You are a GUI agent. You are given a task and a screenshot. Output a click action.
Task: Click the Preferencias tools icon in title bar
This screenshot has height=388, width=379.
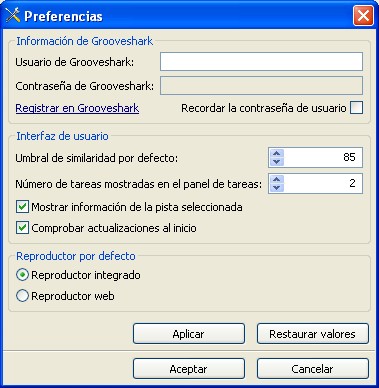pyautogui.click(x=13, y=15)
